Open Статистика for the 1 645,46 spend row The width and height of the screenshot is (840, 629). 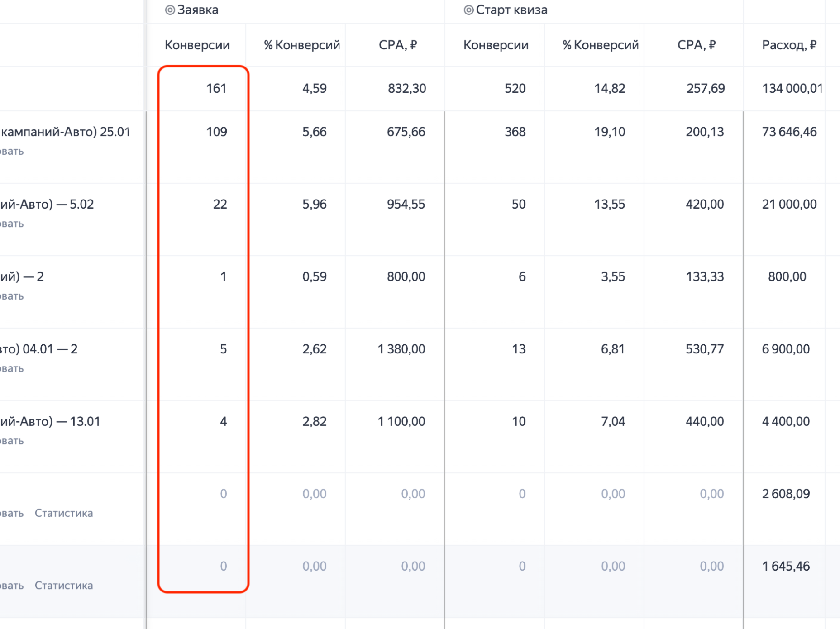pos(64,586)
